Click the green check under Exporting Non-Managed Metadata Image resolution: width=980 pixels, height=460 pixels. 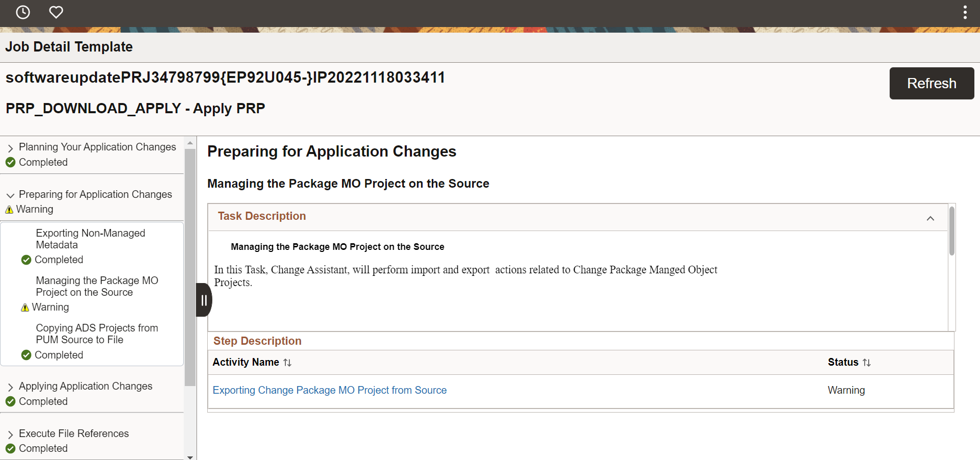[x=27, y=260]
